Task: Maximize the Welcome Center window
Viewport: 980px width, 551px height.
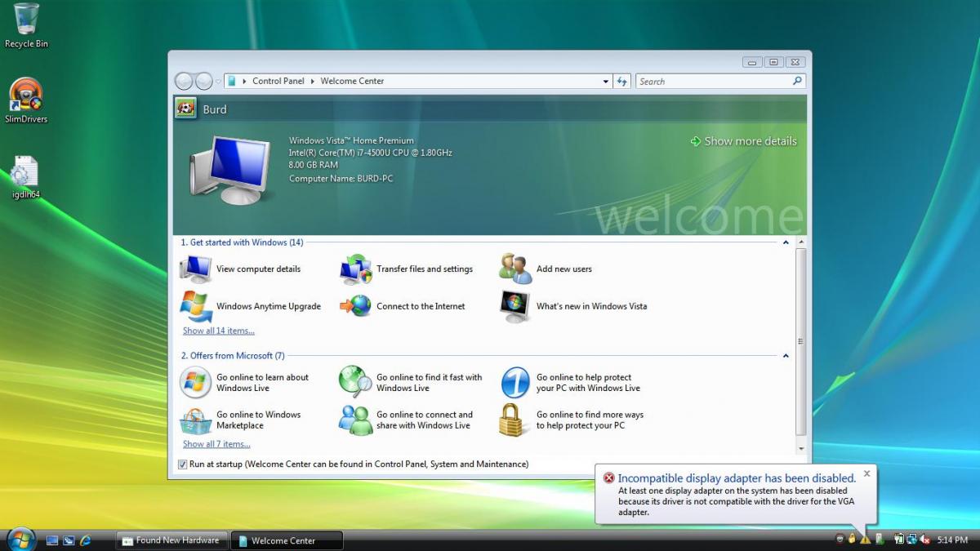Action: pyautogui.click(x=774, y=62)
